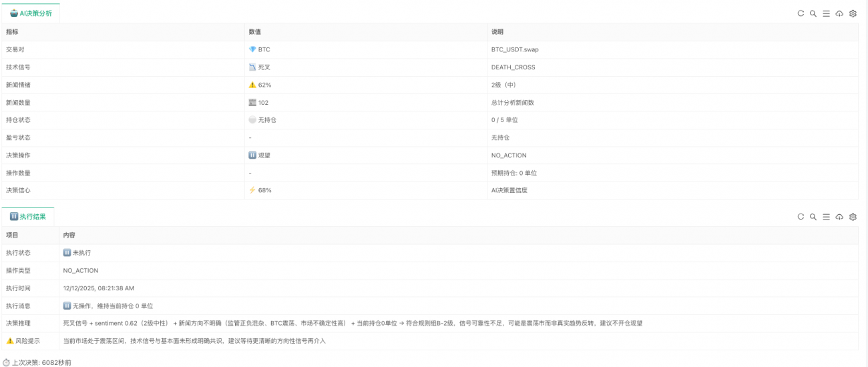Download the AI决策分析 table data
Image resolution: width=868 pixels, height=367 pixels.
click(839, 13)
